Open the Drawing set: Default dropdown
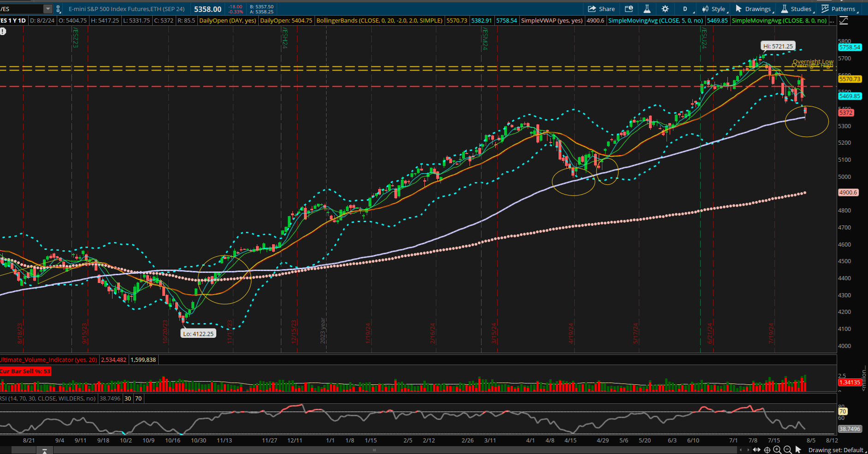Viewport: 868px width, 454px height. click(x=837, y=450)
